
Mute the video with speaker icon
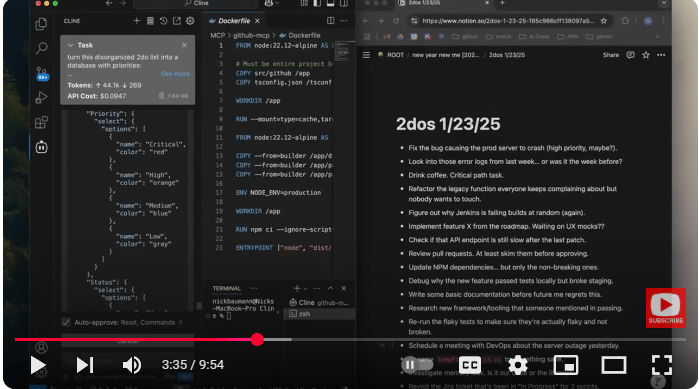tap(132, 365)
